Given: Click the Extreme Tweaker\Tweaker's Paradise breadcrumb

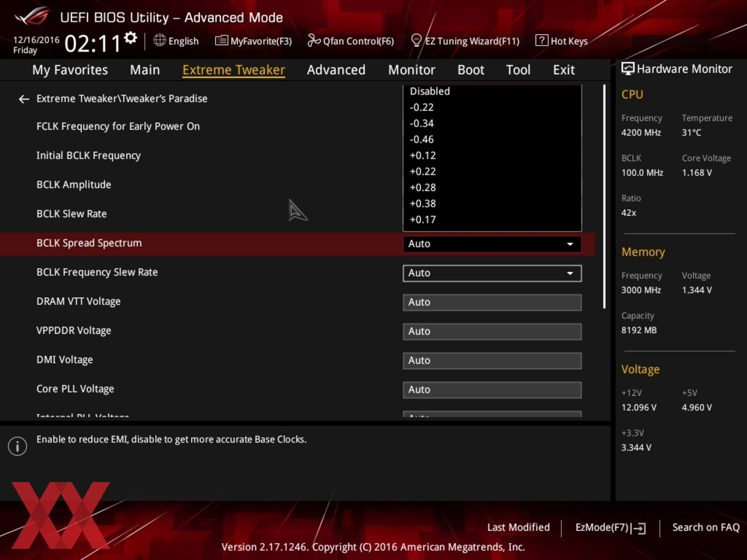Looking at the screenshot, I should (x=122, y=98).
